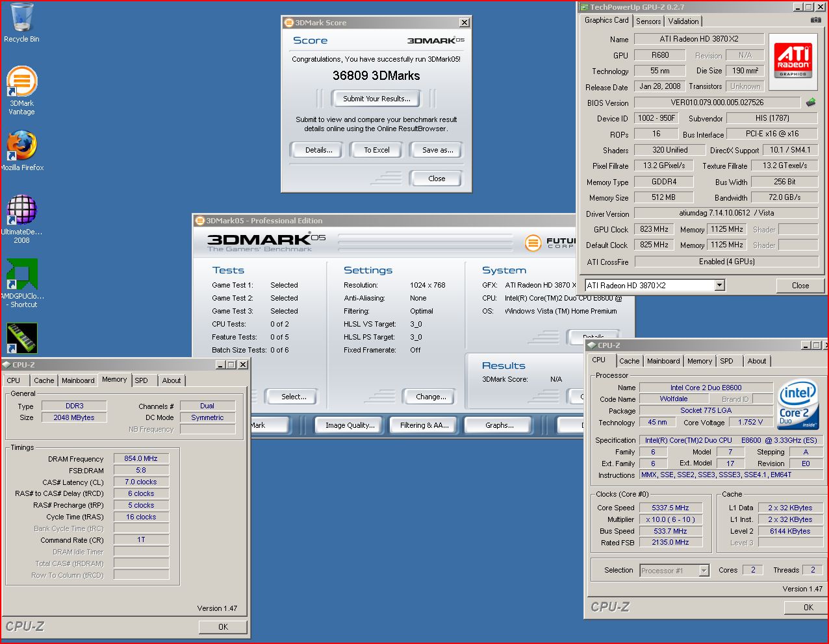Launch 3DMark Vantage desktop shortcut
Viewport: 829px width, 644px height.
pyautogui.click(x=21, y=90)
